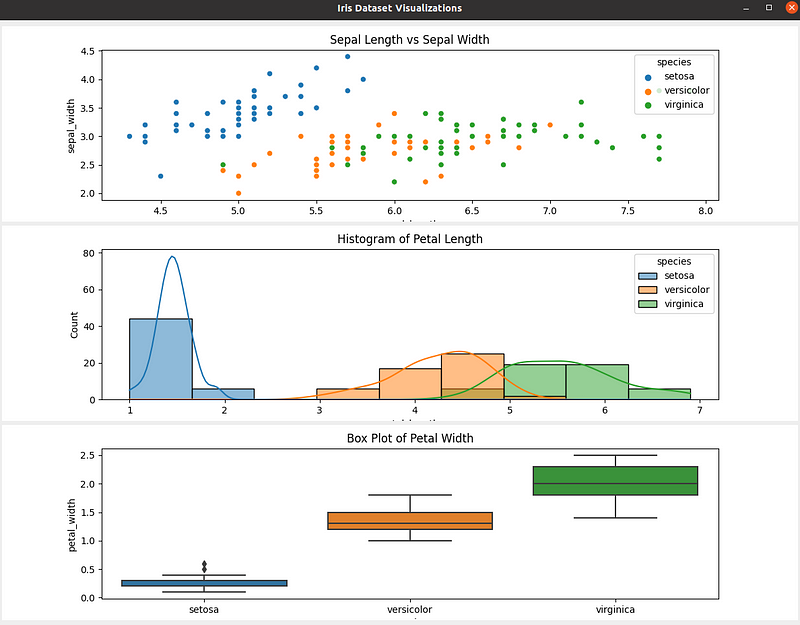Screen dimensions: 800x625
Task: Click the '5.5' tick on scatter x-axis
Action: (x=316, y=211)
